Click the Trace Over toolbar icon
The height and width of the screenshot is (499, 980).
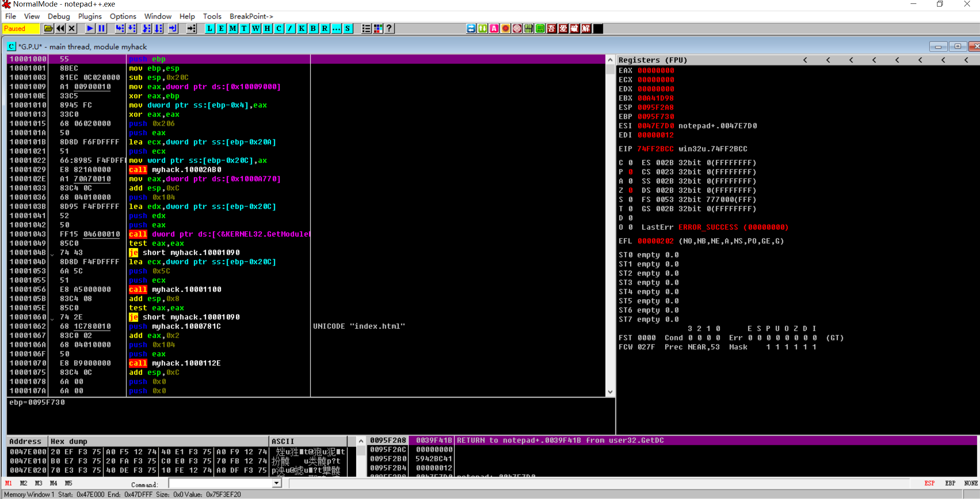[x=158, y=28]
